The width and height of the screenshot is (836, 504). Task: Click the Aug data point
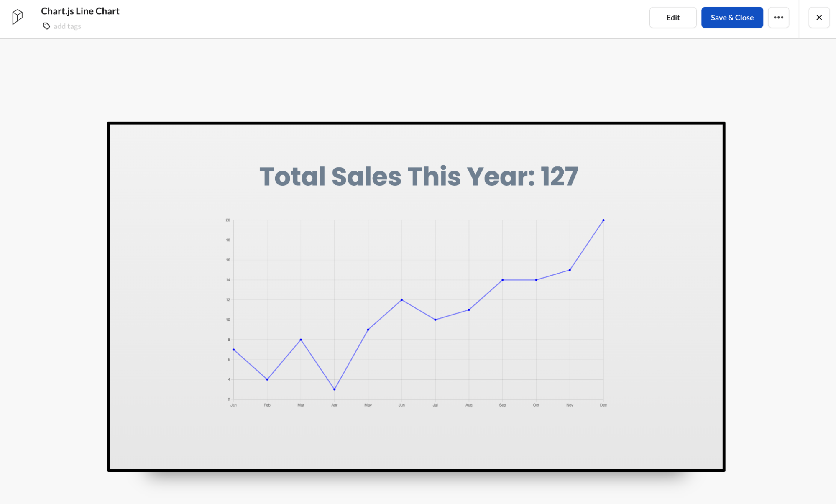tap(469, 310)
